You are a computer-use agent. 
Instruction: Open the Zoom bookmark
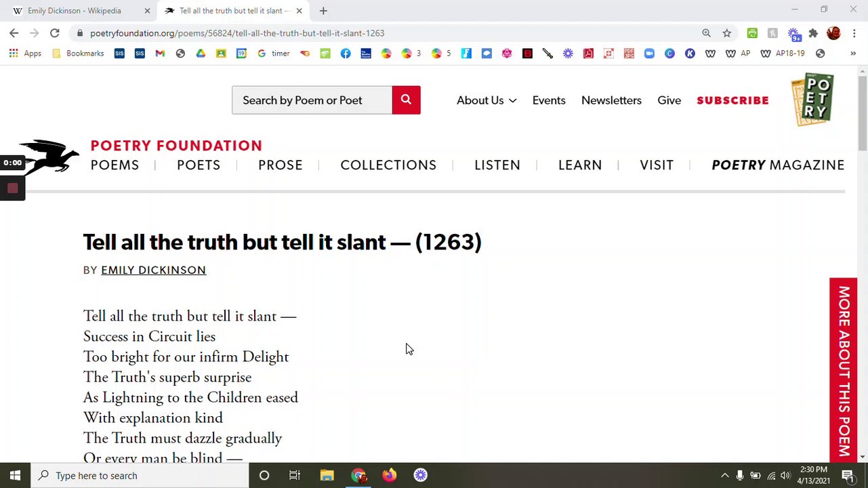tap(649, 54)
